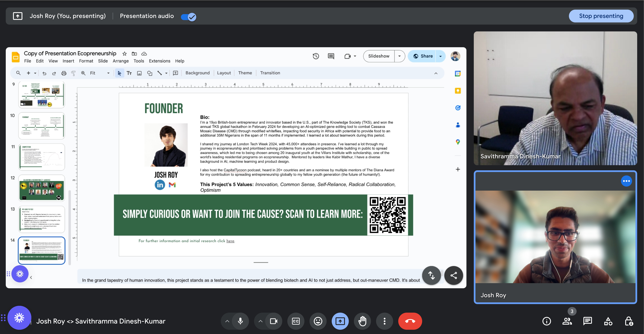Open the emoji reactions button
Image resolution: width=644 pixels, height=334 pixels.
coord(318,321)
